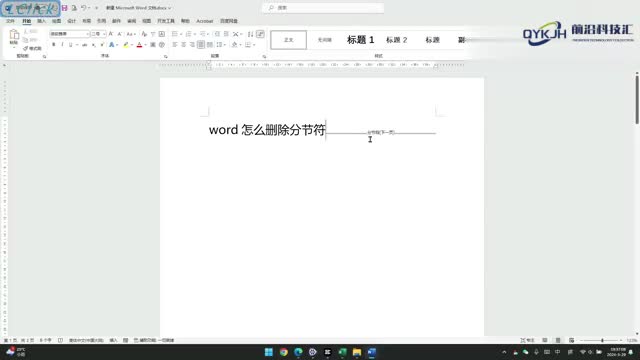Click the Bullets list icon
This screenshot has height=360, width=640.
pyautogui.click(x=175, y=34)
